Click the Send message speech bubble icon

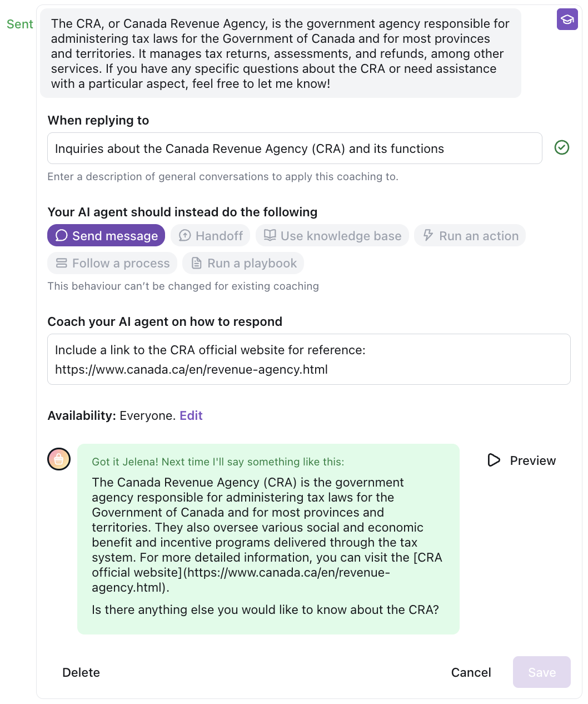pyautogui.click(x=62, y=235)
